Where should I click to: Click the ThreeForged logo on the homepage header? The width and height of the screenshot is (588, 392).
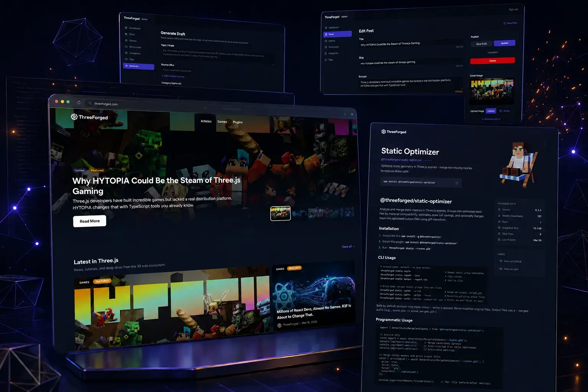pyautogui.click(x=90, y=117)
